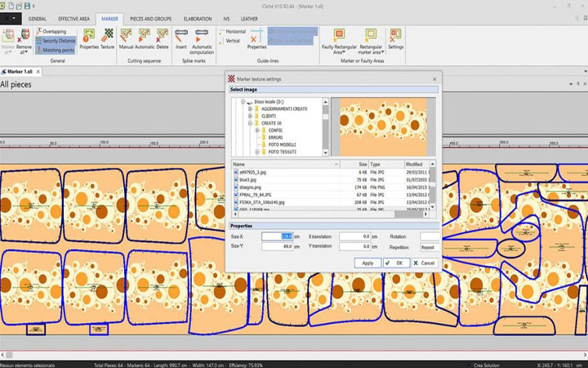Toggle the Matching points option
Viewport: 588px width, 368px height.
tap(56, 50)
